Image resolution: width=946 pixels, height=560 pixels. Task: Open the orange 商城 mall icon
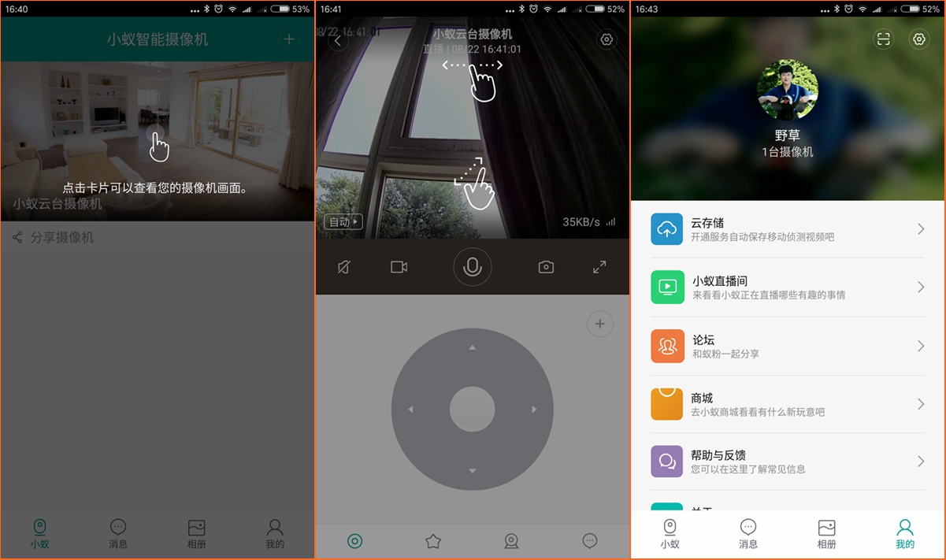tap(666, 404)
